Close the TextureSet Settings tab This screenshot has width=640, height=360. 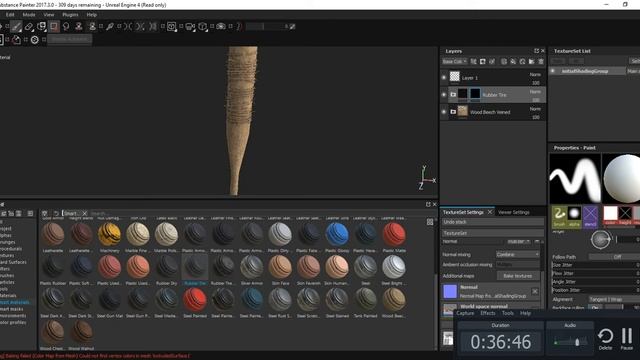coord(490,212)
